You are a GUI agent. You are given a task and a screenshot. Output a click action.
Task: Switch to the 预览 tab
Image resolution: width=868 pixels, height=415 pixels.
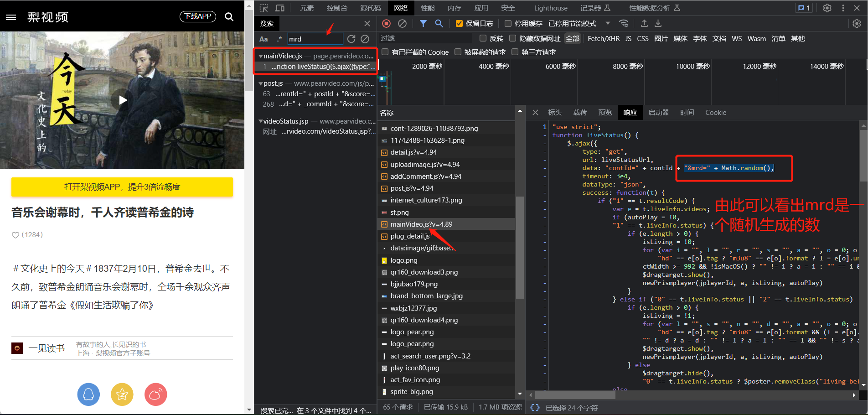(x=605, y=113)
